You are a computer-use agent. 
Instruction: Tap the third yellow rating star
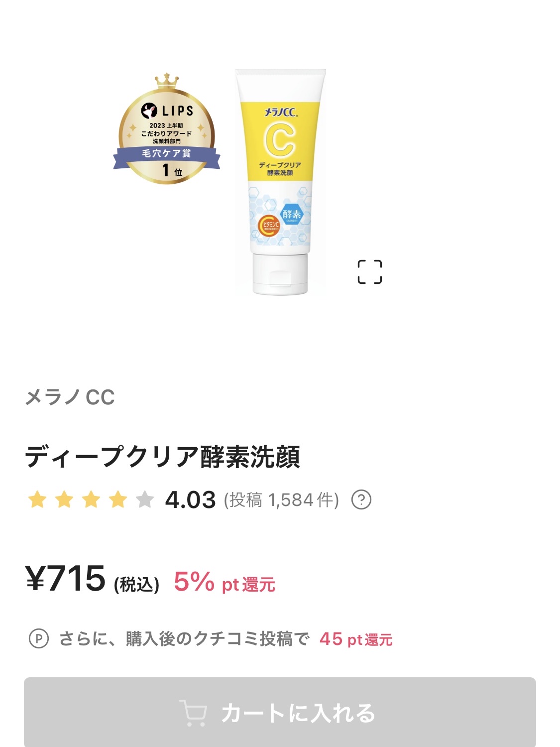[x=91, y=499]
